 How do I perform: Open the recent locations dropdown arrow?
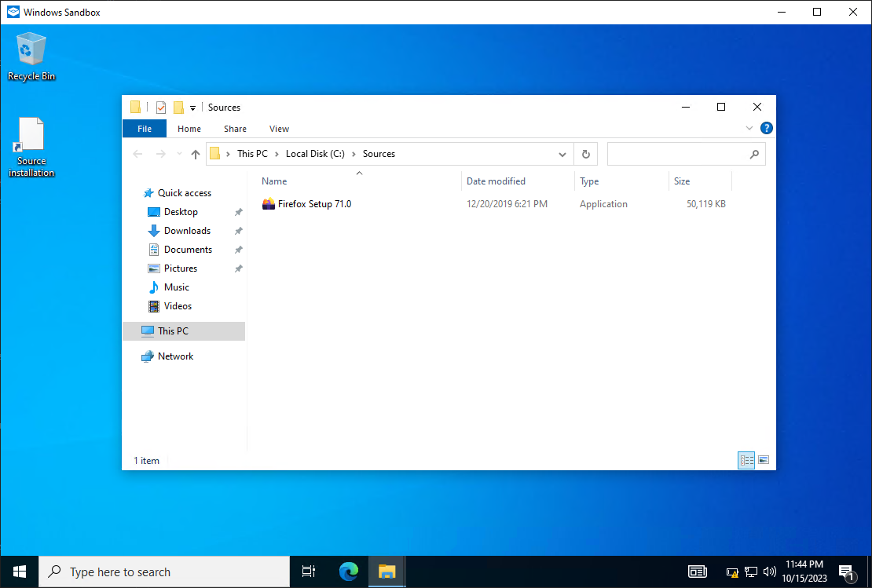pyautogui.click(x=179, y=154)
